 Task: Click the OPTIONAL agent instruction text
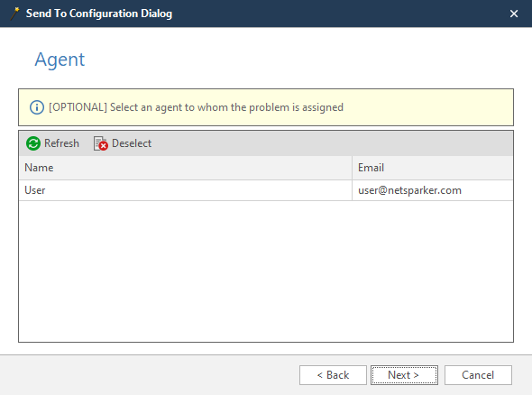click(196, 107)
